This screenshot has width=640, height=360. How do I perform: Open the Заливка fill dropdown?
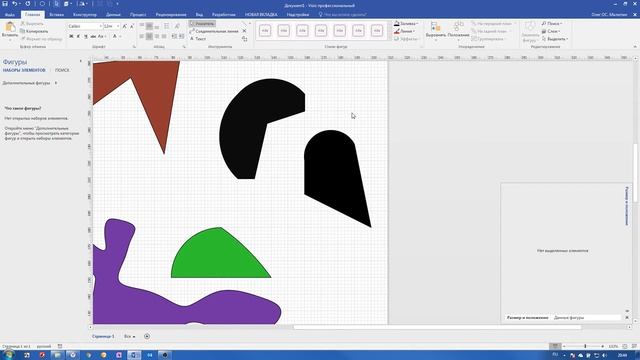point(406,24)
